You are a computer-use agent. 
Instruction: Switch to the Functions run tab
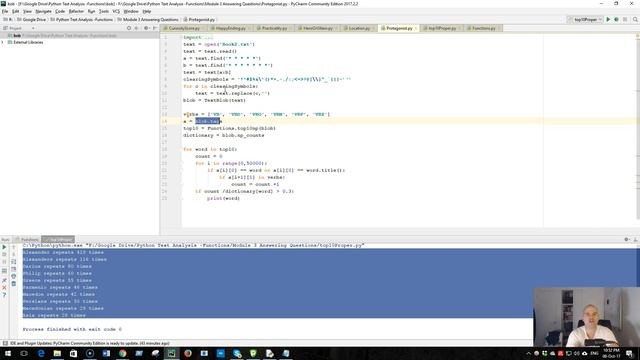(27, 240)
